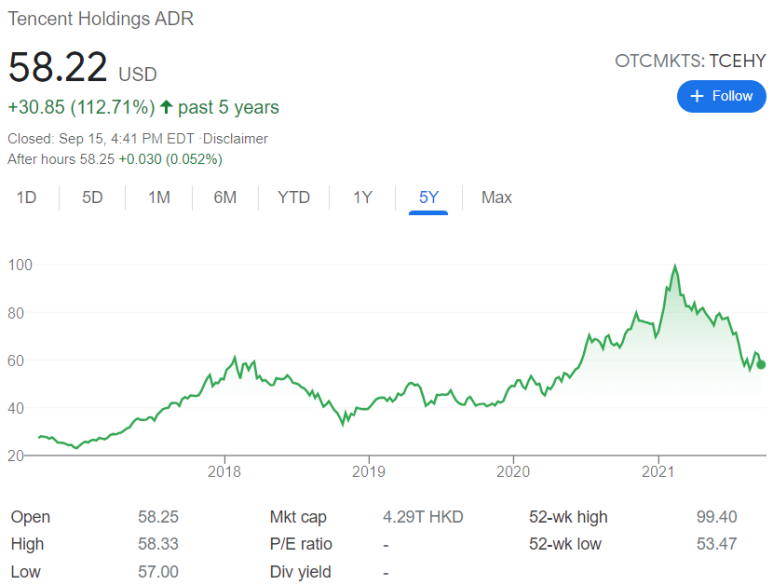
Task: Click the Div yield label
Action: click(300, 572)
